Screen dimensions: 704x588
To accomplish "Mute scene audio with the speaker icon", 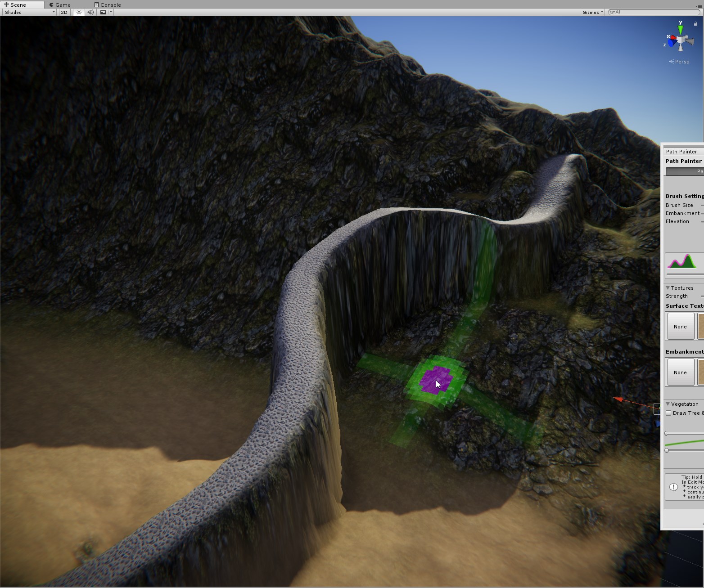I will click(x=90, y=12).
